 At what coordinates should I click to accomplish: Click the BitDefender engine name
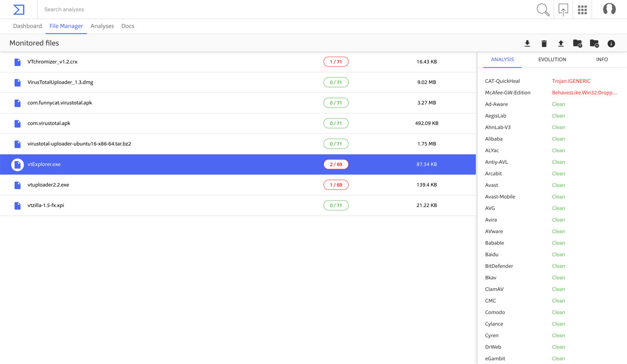(499, 266)
